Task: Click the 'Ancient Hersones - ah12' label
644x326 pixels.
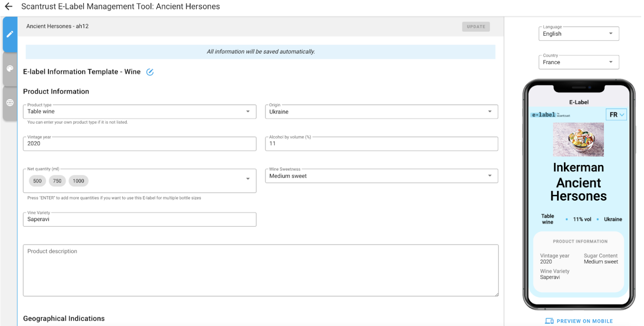Action: click(57, 26)
